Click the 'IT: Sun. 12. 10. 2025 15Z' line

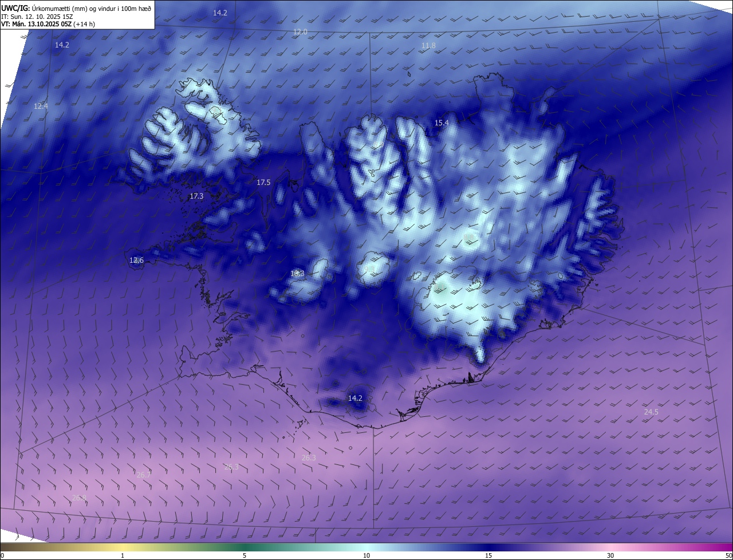(37, 17)
